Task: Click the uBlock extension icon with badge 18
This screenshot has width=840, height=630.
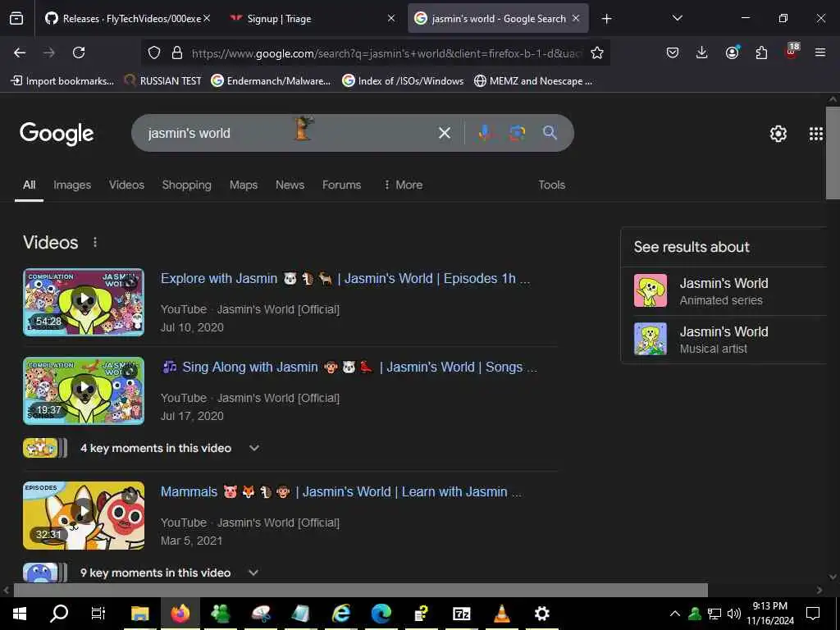Action: (x=792, y=52)
